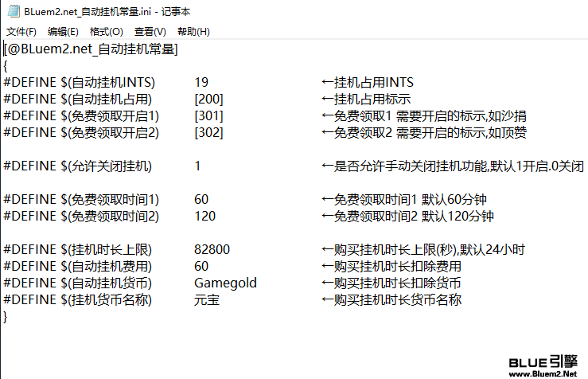Click the closing brace }
The image size is (588, 379).
(x=6, y=317)
